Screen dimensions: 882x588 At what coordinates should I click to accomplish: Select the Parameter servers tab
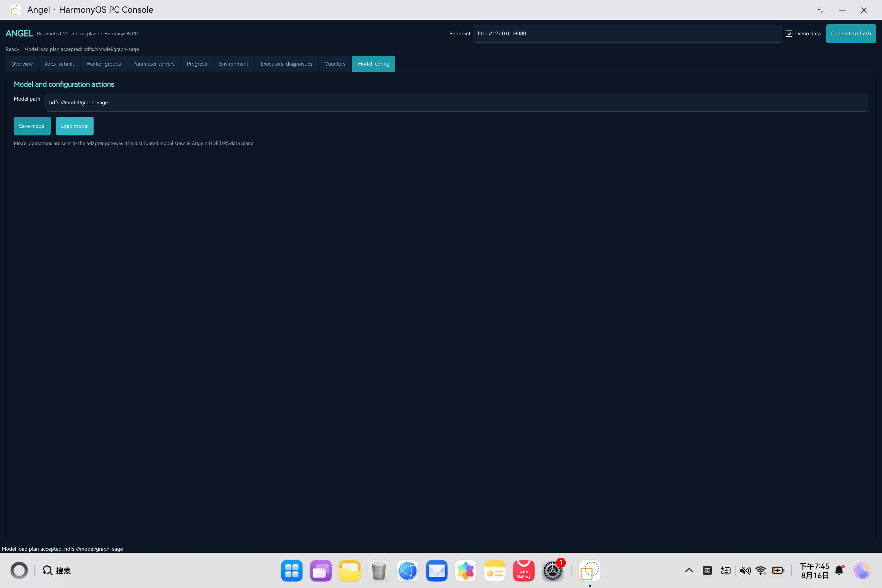pyautogui.click(x=154, y=64)
